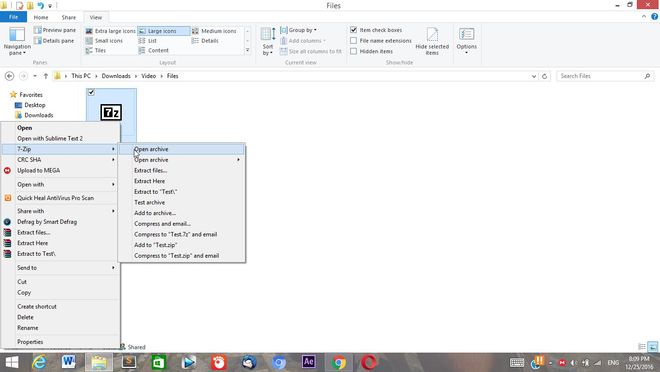Select Tiles layout
The width and height of the screenshot is (660, 372).
point(96,50)
